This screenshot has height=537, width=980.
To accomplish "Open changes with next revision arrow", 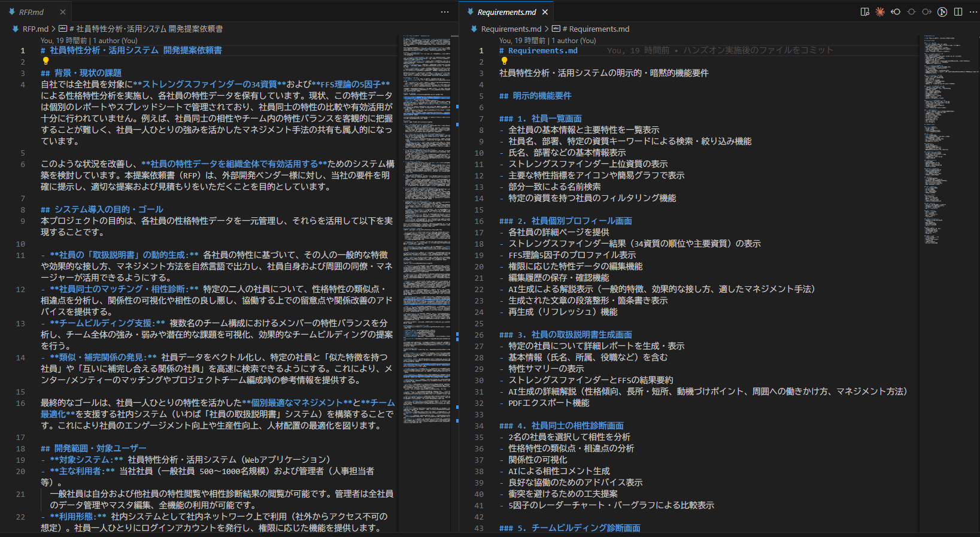I will 927,12.
